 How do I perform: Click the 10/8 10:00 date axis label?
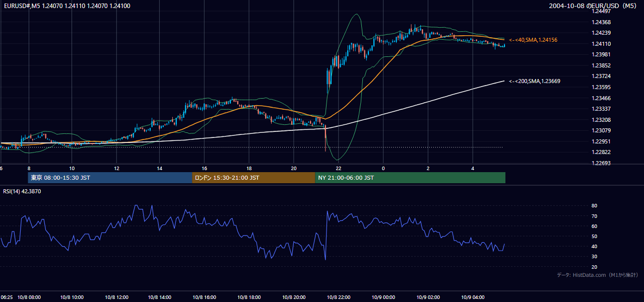[x=72, y=297]
